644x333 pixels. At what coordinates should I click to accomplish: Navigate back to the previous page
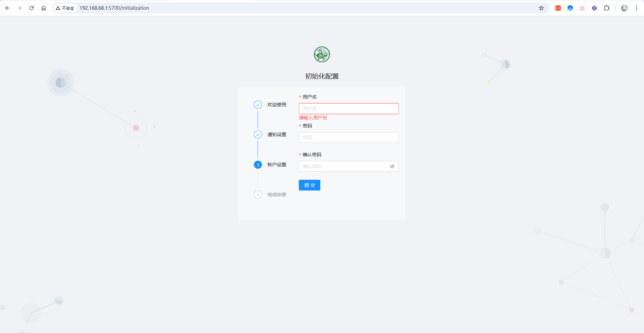pos(7,8)
